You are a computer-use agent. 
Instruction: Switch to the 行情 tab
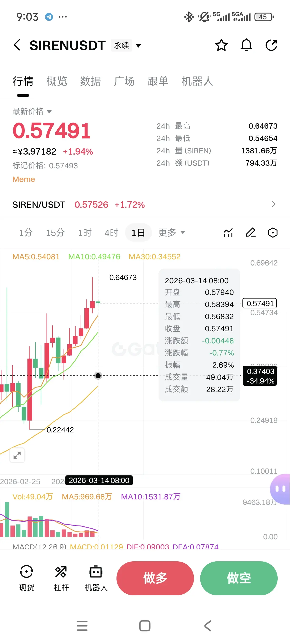23,81
